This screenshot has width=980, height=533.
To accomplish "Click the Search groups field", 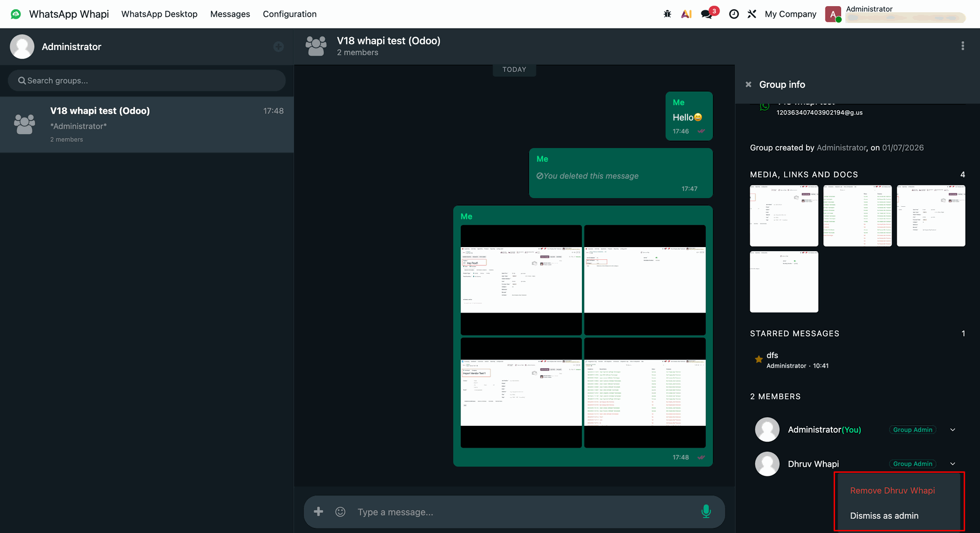I will click(x=146, y=81).
